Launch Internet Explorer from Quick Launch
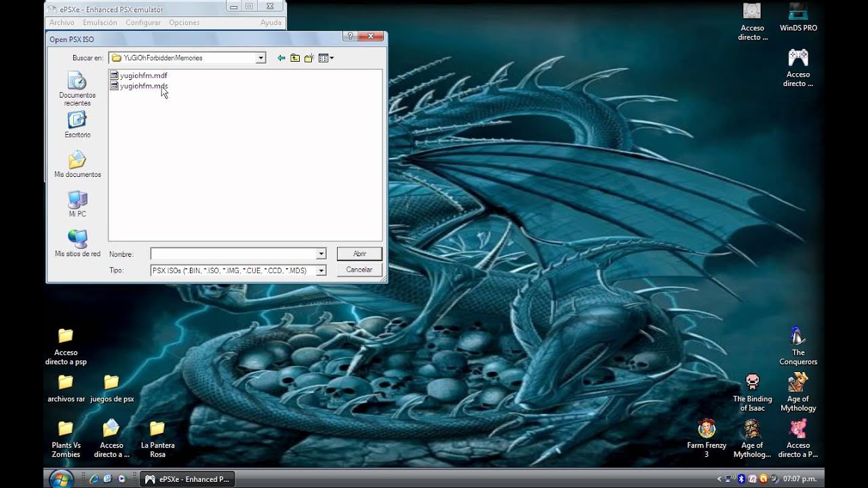The height and width of the screenshot is (488, 868). click(94, 479)
